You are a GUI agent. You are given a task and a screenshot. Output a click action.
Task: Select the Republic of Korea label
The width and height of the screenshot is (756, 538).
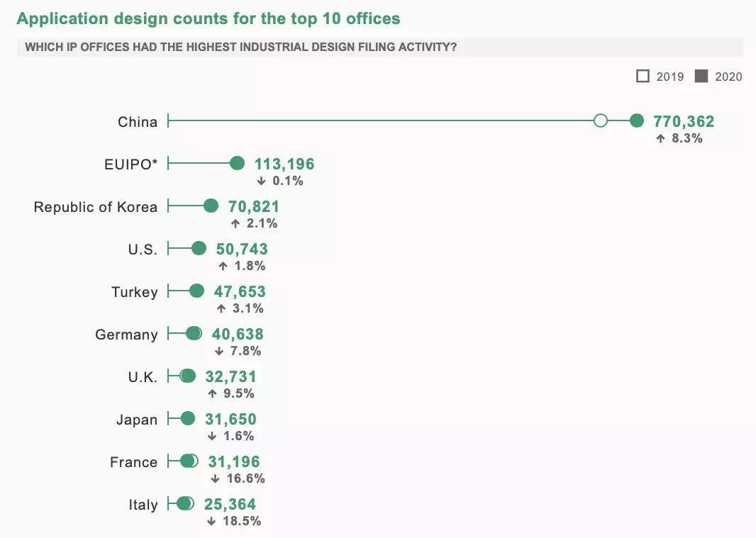pyautogui.click(x=96, y=207)
